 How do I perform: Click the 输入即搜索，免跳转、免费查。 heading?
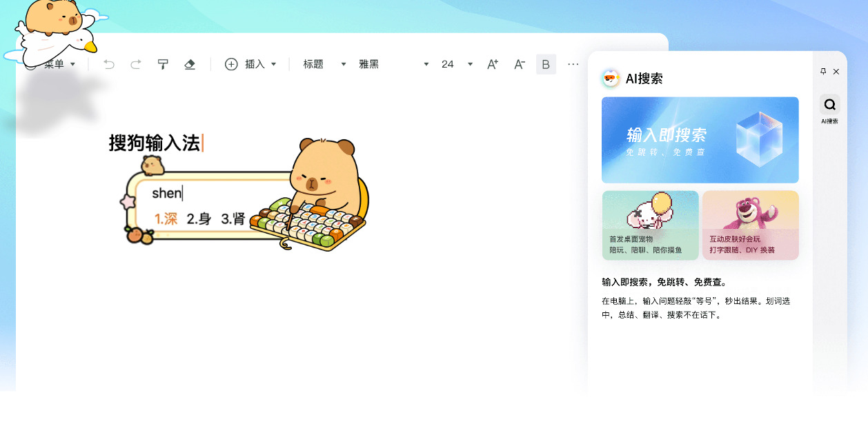[x=664, y=282]
